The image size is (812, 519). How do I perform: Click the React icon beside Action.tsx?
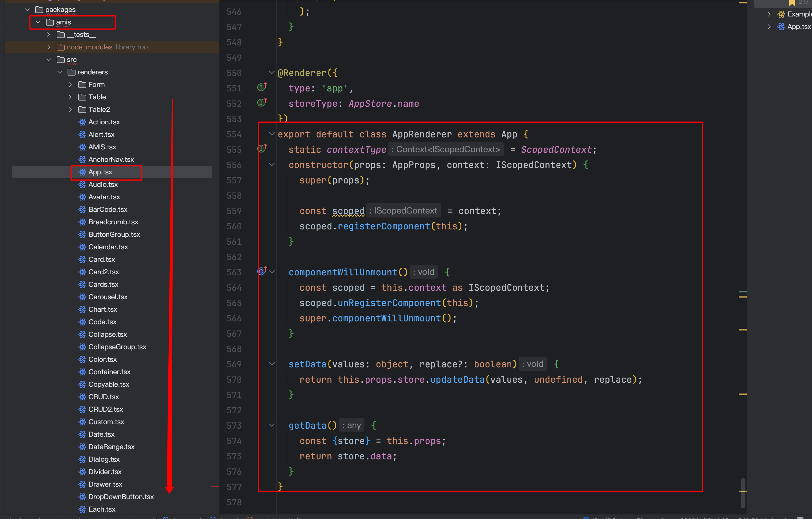click(x=82, y=122)
